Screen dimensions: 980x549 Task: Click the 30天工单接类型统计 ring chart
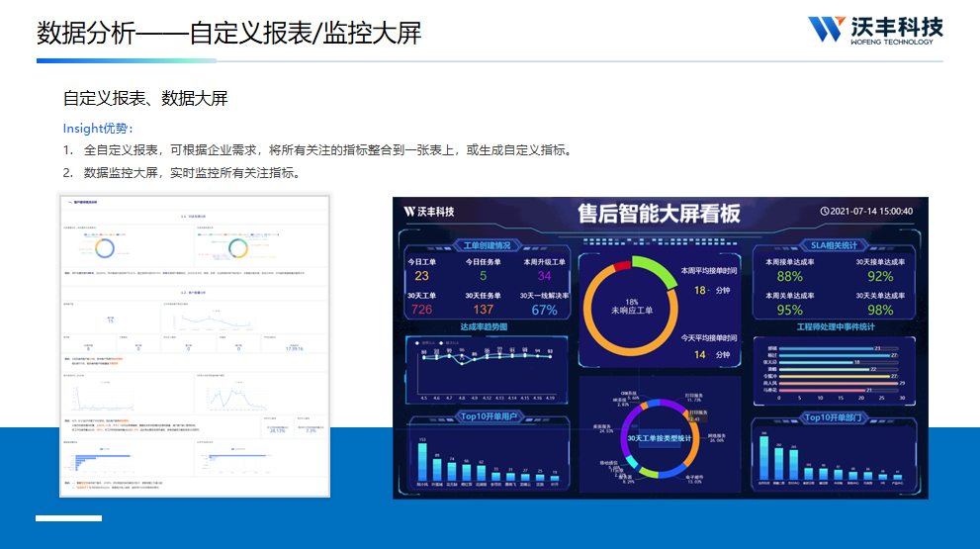(x=659, y=437)
